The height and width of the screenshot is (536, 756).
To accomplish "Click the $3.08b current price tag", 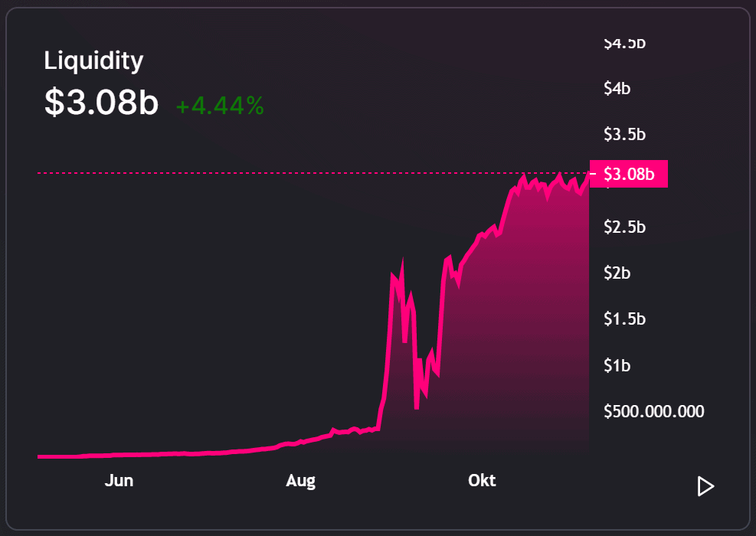I will tap(629, 174).
